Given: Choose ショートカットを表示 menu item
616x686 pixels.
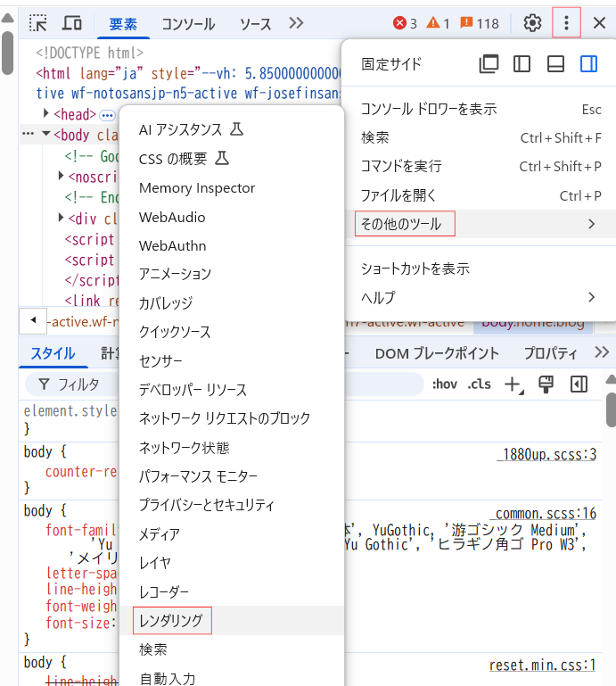Looking at the screenshot, I should 480,269.
